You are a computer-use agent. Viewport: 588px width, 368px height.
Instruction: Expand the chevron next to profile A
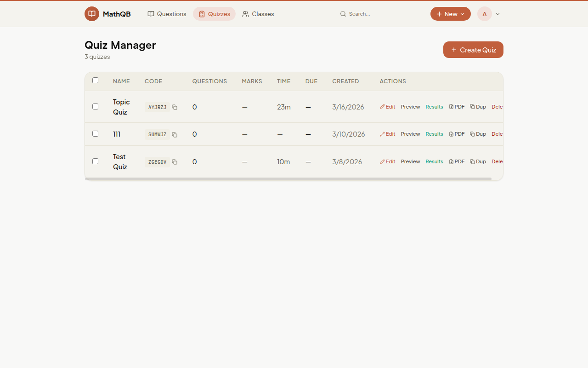coord(498,14)
